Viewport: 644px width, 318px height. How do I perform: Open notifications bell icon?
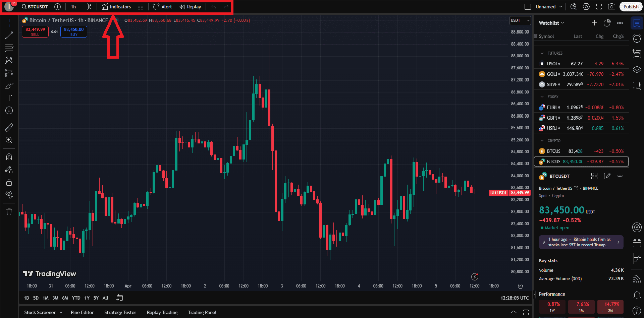point(637,295)
